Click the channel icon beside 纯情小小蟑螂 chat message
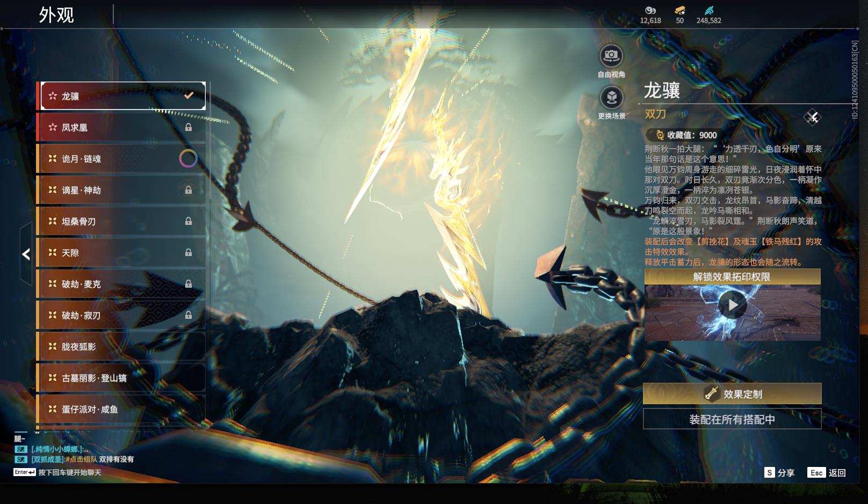 [21, 449]
